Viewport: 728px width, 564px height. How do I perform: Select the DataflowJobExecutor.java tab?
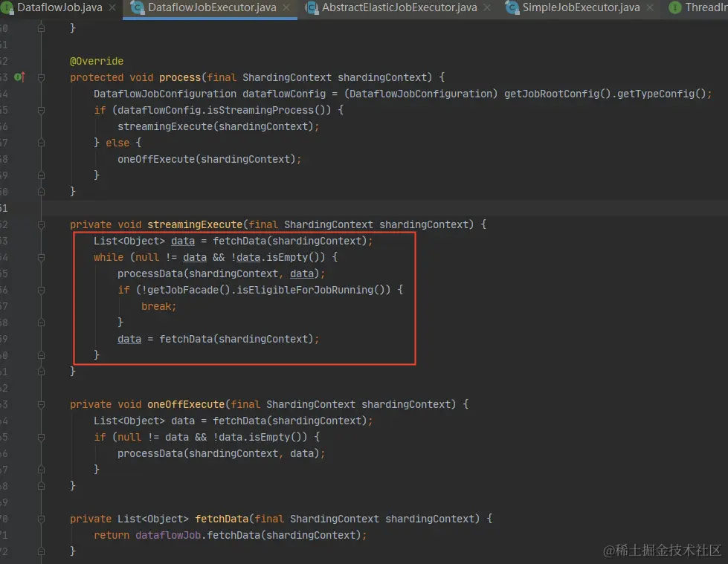click(x=212, y=7)
